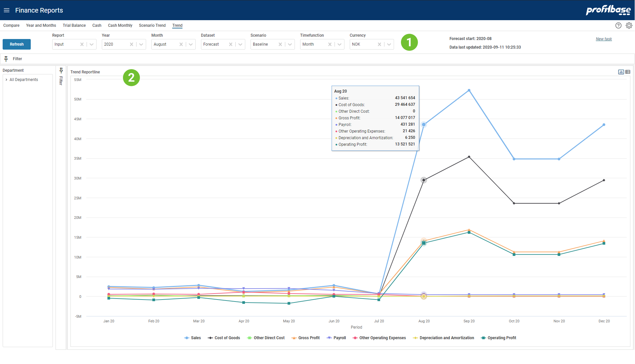Click the Payroll color marker in the legend

[x=329, y=338]
